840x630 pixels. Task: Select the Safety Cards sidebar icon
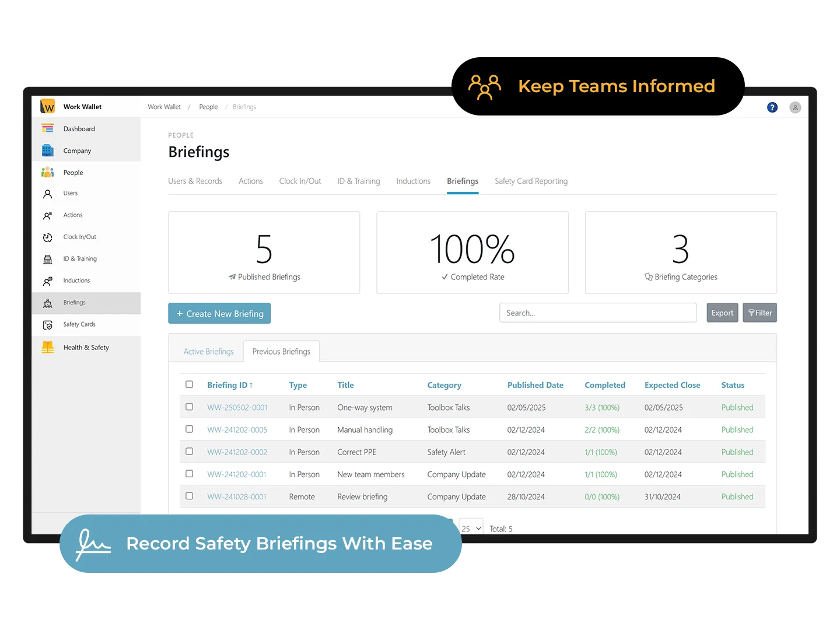(48, 324)
